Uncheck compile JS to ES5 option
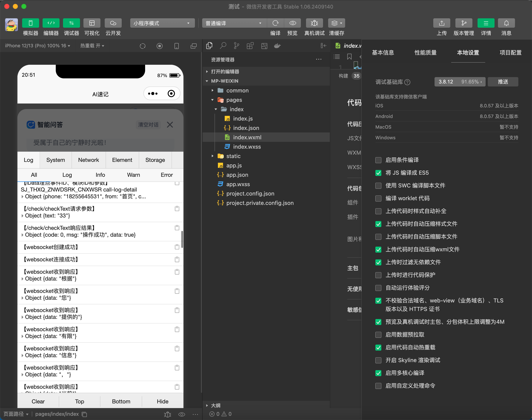Image resolution: width=532 pixels, height=420 pixels. click(x=378, y=173)
